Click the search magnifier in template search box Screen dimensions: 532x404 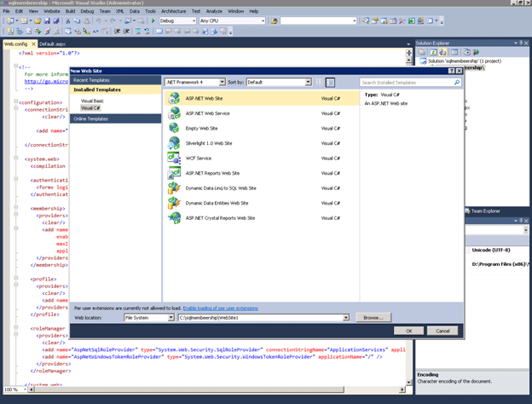[457, 83]
